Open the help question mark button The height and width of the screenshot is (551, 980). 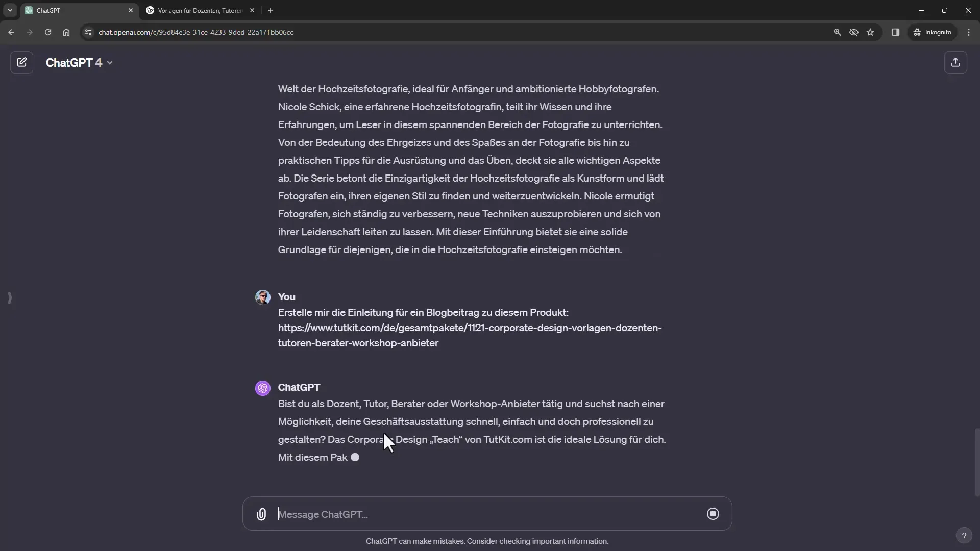pyautogui.click(x=964, y=535)
